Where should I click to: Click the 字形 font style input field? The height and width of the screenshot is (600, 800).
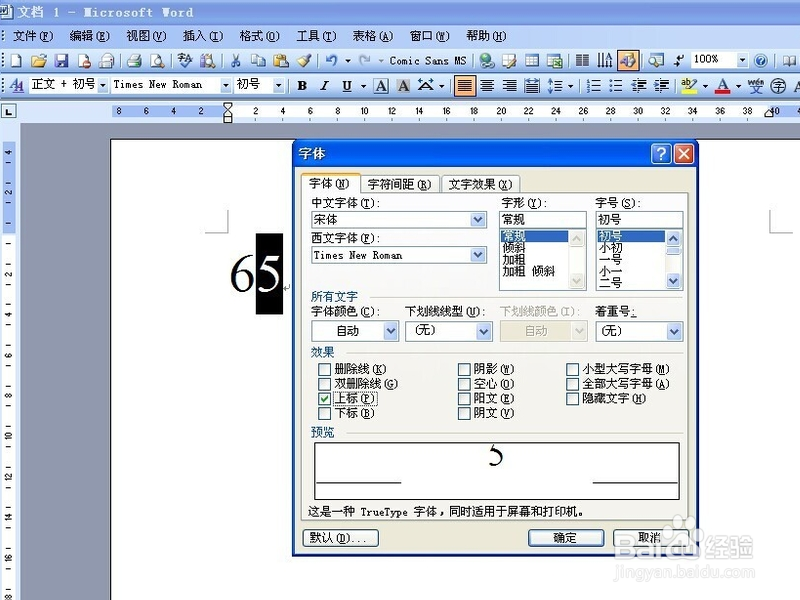(x=542, y=219)
